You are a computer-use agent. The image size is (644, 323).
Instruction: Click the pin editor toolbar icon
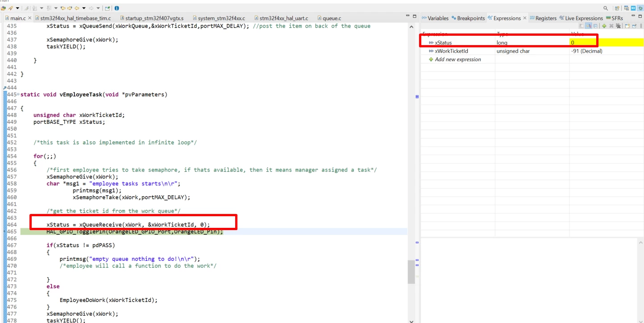tap(108, 8)
